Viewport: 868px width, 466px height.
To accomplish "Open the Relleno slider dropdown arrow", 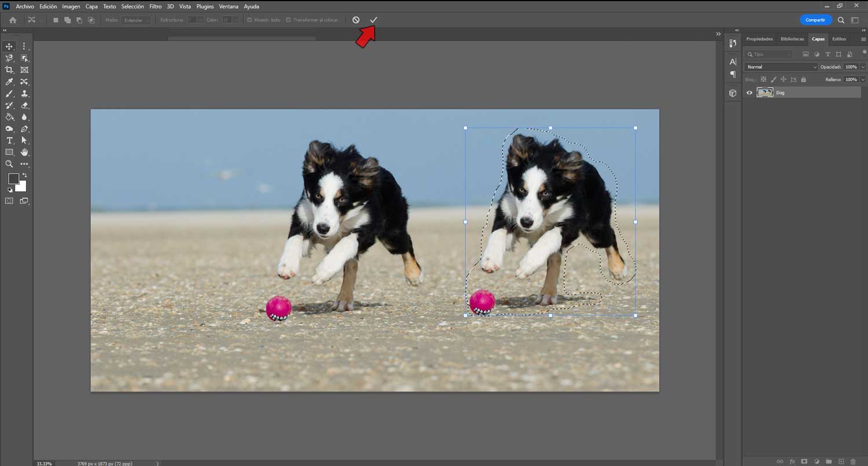I will pos(863,79).
